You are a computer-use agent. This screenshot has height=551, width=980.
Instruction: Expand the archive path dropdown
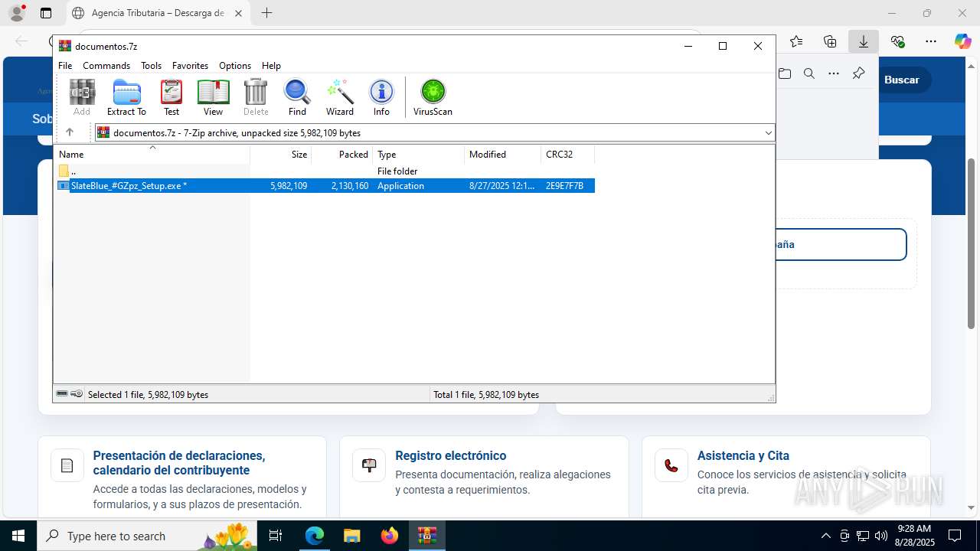[769, 132]
